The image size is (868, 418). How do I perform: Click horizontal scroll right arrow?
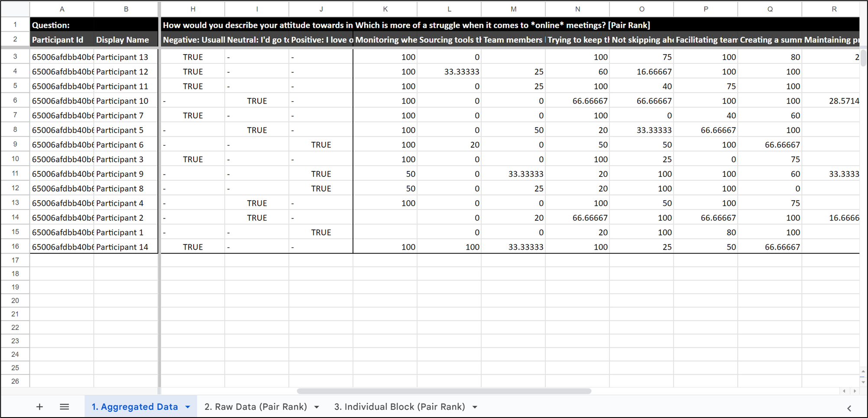[x=855, y=391]
